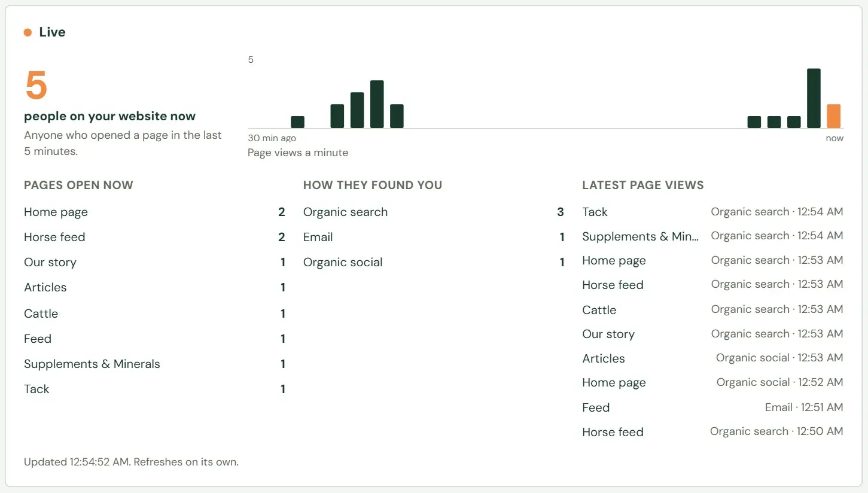The height and width of the screenshot is (493, 868).
Task: Select "Organic social" under How They Found You
Action: (x=343, y=263)
